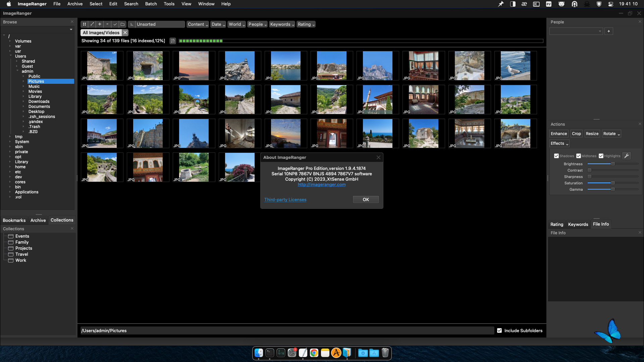
Task: Select the Downloads folder in Browse tree
Action: (x=39, y=102)
